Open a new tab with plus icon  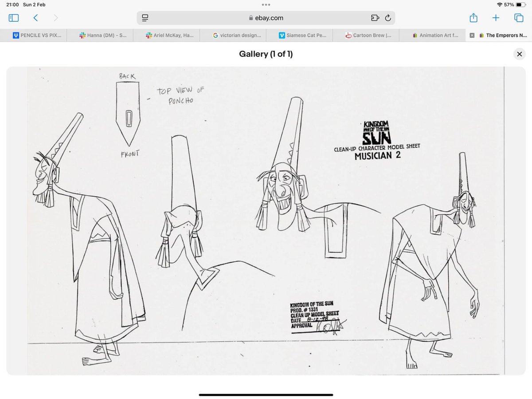coord(496,18)
